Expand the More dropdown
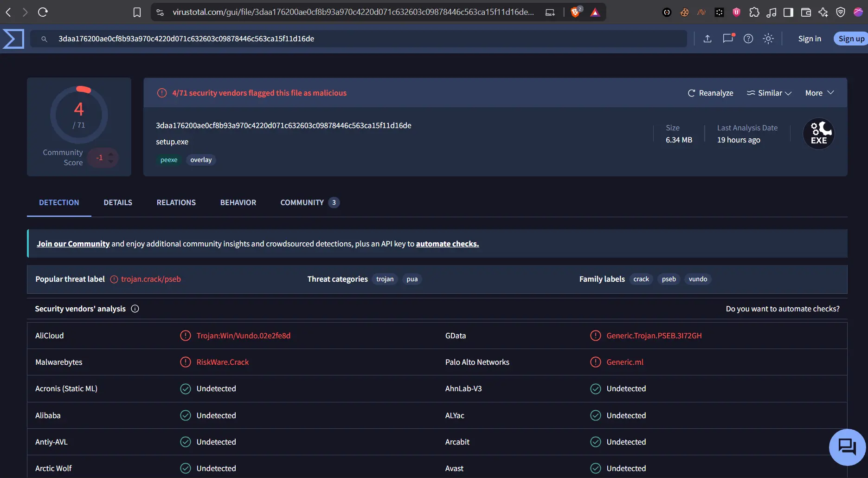The height and width of the screenshot is (478, 868). [820, 93]
